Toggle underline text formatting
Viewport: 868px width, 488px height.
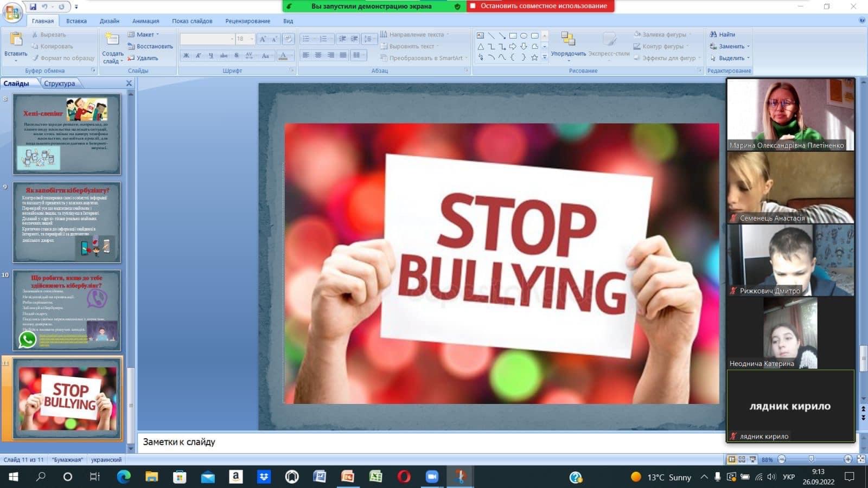[211, 55]
